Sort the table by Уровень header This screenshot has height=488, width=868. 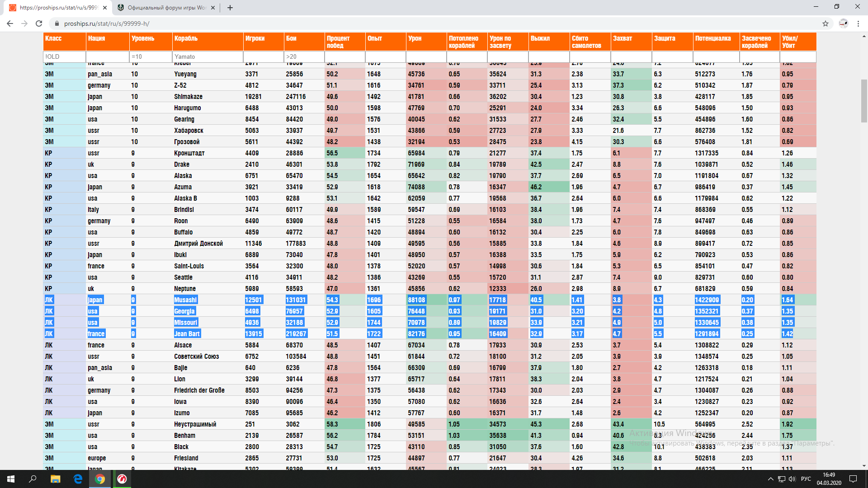(151, 42)
